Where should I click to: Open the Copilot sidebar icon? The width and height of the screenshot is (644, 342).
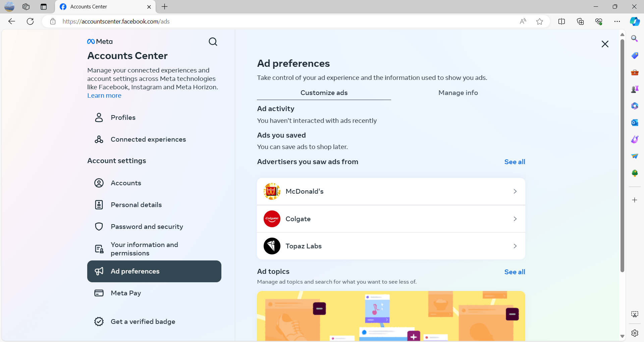pos(635,21)
